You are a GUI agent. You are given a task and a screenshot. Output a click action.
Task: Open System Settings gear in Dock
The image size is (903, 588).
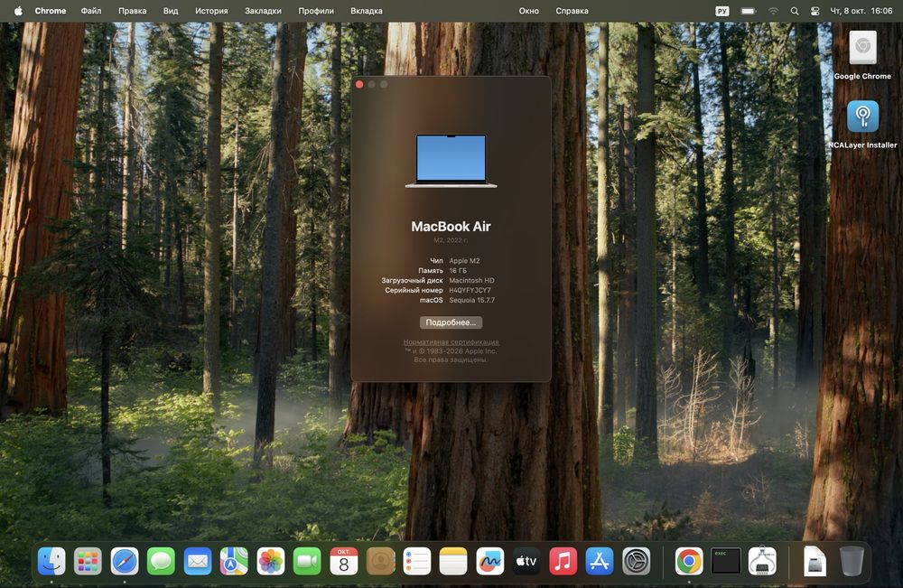[x=637, y=561]
